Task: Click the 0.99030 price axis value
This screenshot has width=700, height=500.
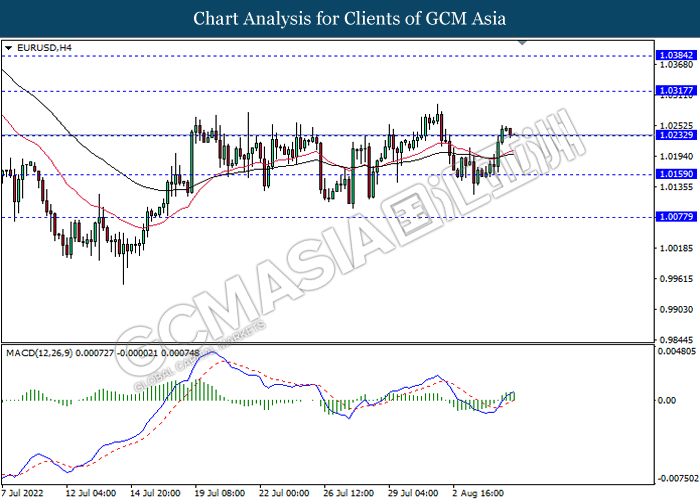Action: coord(676,309)
